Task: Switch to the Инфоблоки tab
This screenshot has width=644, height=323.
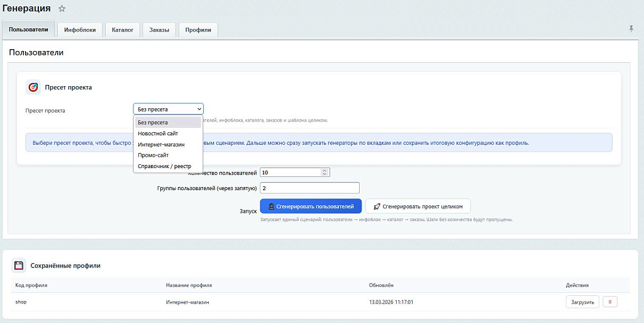Action: 80,30
